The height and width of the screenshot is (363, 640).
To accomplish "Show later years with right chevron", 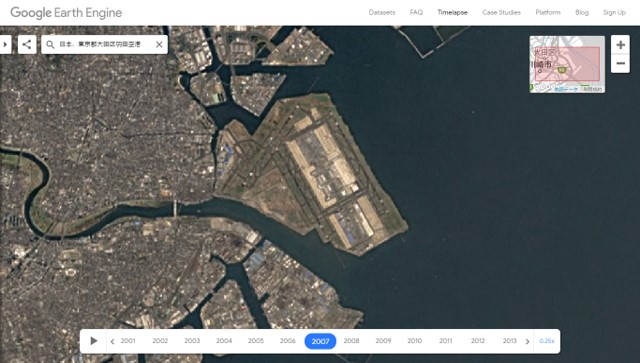I will point(527,341).
